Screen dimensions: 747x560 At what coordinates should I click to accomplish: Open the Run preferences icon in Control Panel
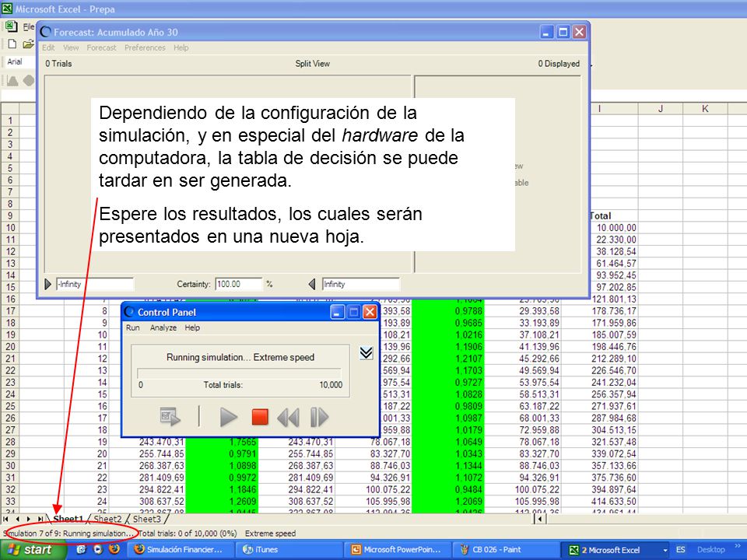click(170, 417)
